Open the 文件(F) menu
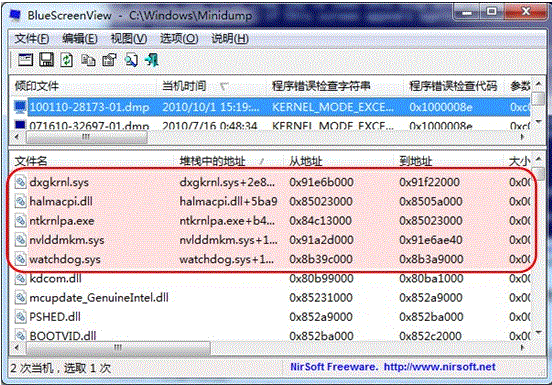Screen dimensions: 552x385 [32, 38]
